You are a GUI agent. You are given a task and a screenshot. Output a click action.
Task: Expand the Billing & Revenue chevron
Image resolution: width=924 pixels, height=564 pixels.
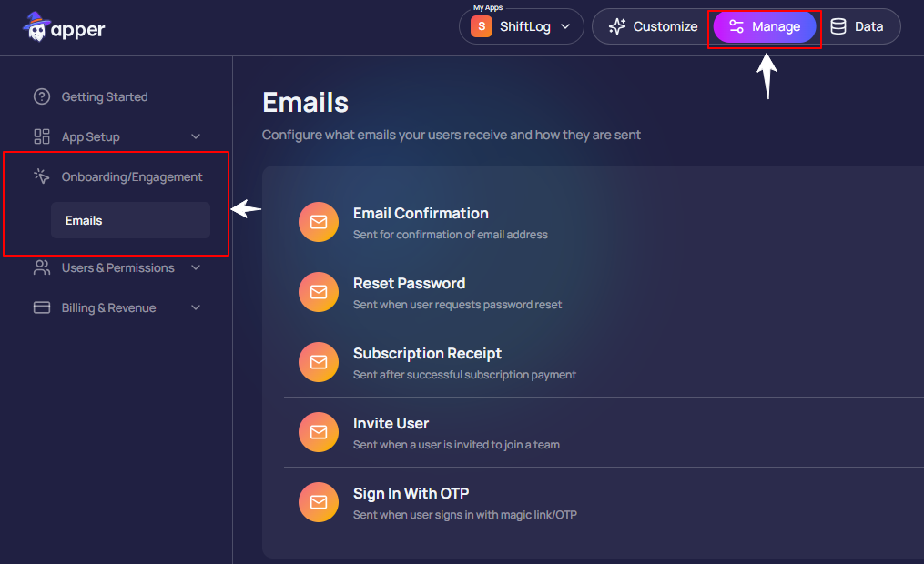[x=196, y=307]
